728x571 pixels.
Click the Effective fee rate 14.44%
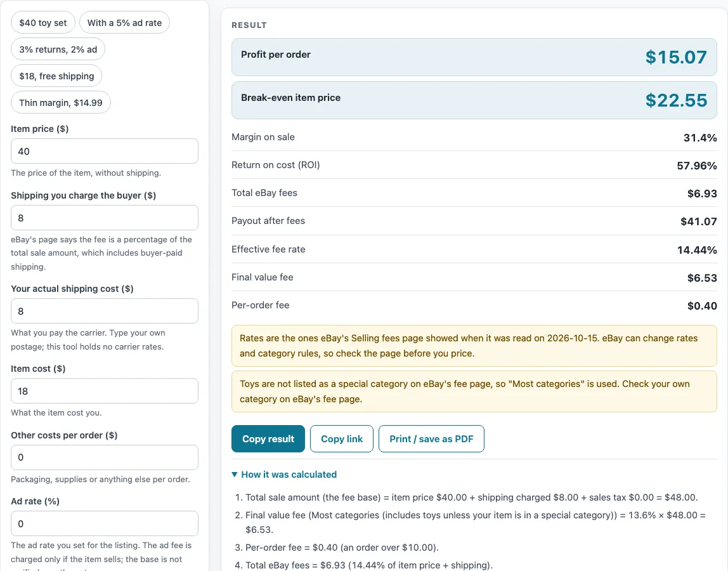(697, 250)
